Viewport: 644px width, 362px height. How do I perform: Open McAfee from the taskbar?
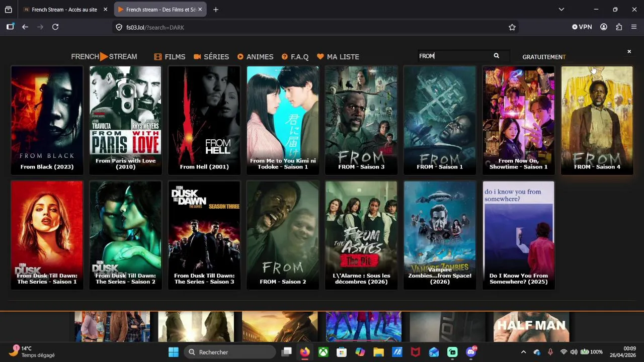click(416, 352)
